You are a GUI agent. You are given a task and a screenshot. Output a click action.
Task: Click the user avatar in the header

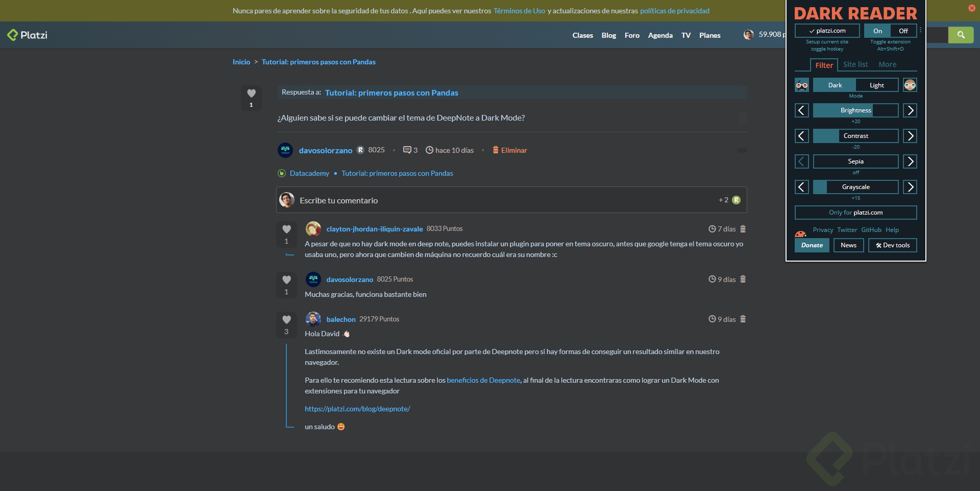point(748,35)
